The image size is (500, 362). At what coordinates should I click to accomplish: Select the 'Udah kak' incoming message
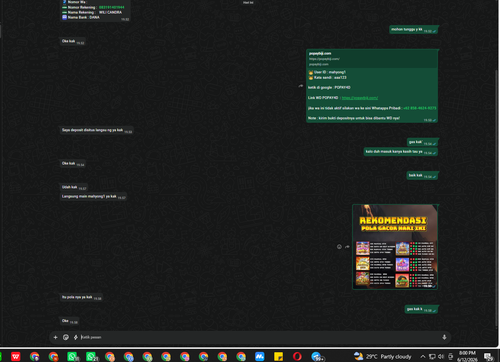coord(74,187)
